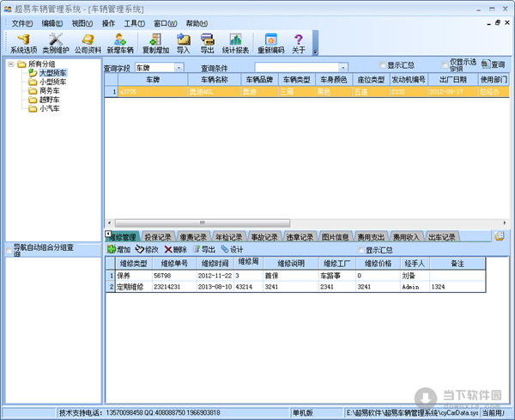Image resolution: width=515 pixels, height=420 pixels.
Task: Open 编辑 menu
Action: click(51, 23)
